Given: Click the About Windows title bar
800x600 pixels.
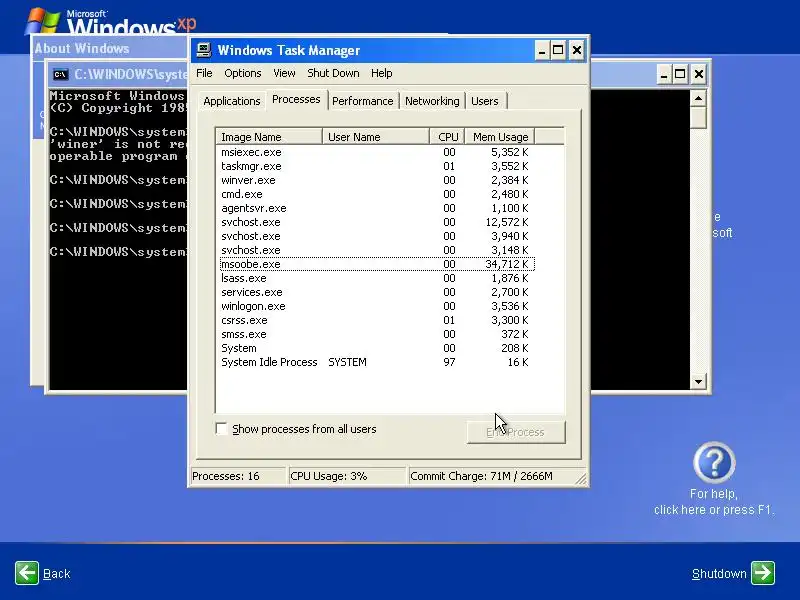Looking at the screenshot, I should (110, 48).
